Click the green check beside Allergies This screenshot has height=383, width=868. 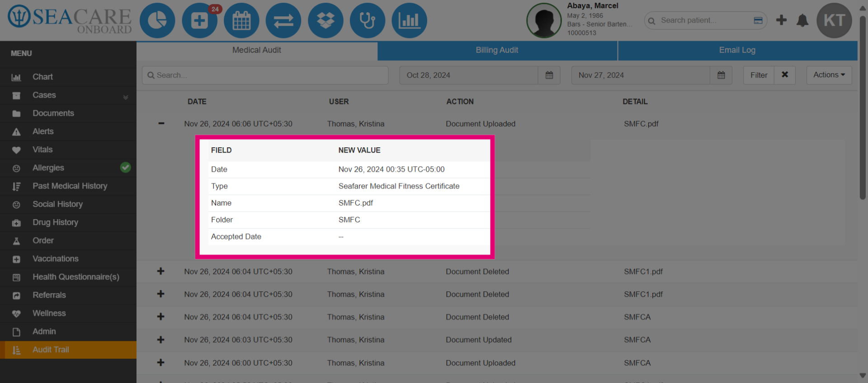click(126, 168)
